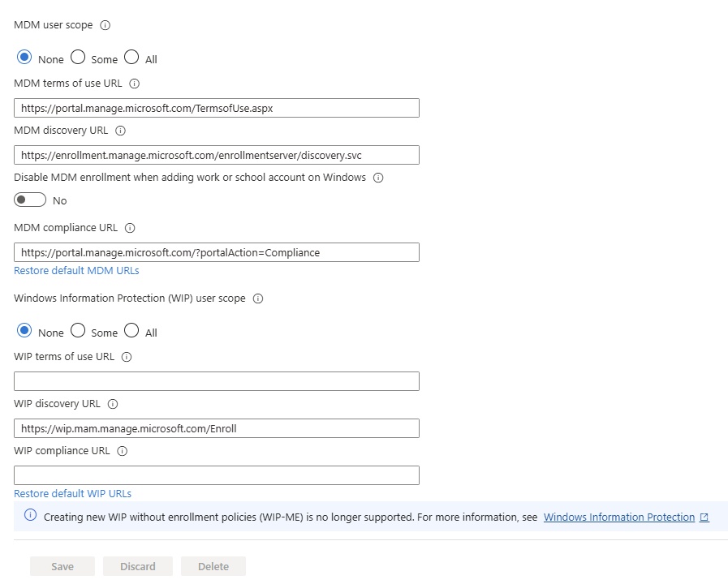Open the Windows Information Protection link
This screenshot has width=728, height=584.
(619, 517)
